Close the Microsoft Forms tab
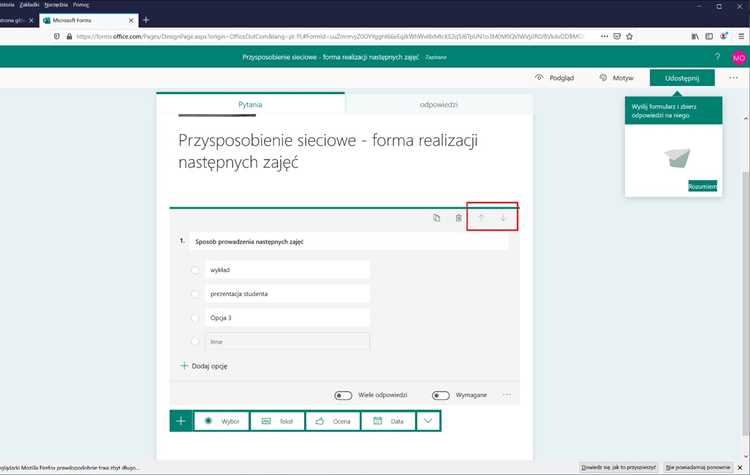Viewport: 750px width, 475px height. point(131,21)
